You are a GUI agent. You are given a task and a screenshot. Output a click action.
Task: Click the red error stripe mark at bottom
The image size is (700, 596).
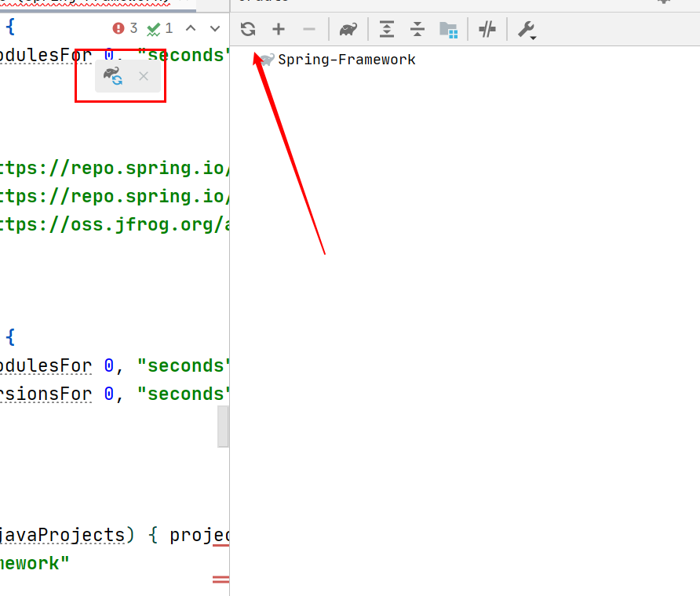pos(221,580)
